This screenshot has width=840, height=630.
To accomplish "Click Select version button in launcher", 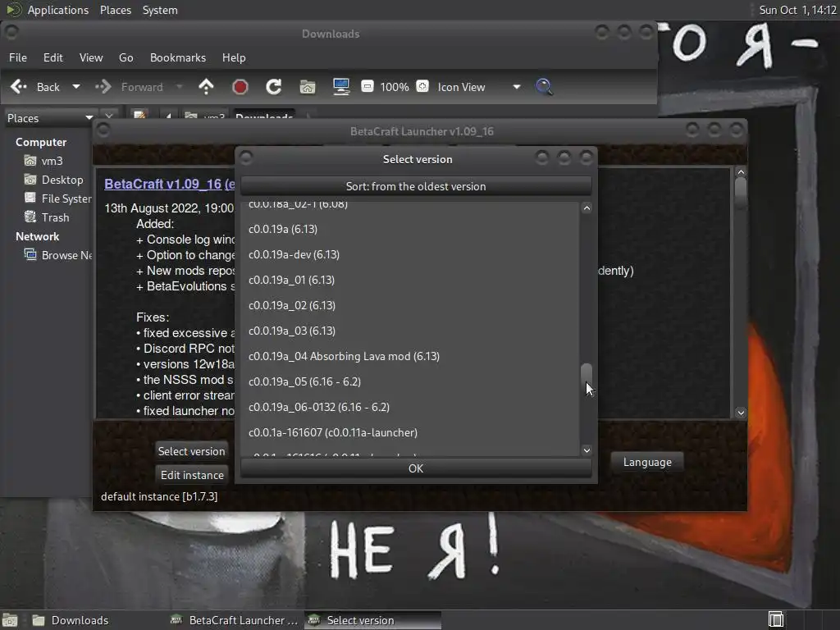I will tap(192, 451).
